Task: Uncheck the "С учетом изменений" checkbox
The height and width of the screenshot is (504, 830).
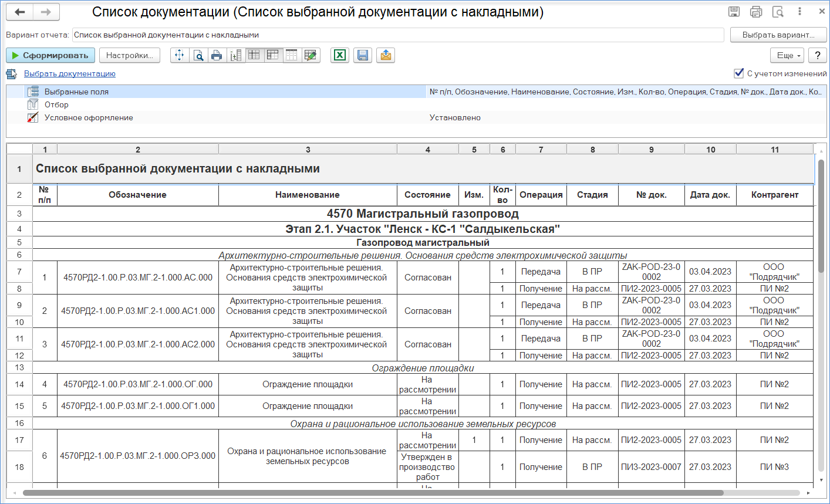Action: (x=739, y=73)
